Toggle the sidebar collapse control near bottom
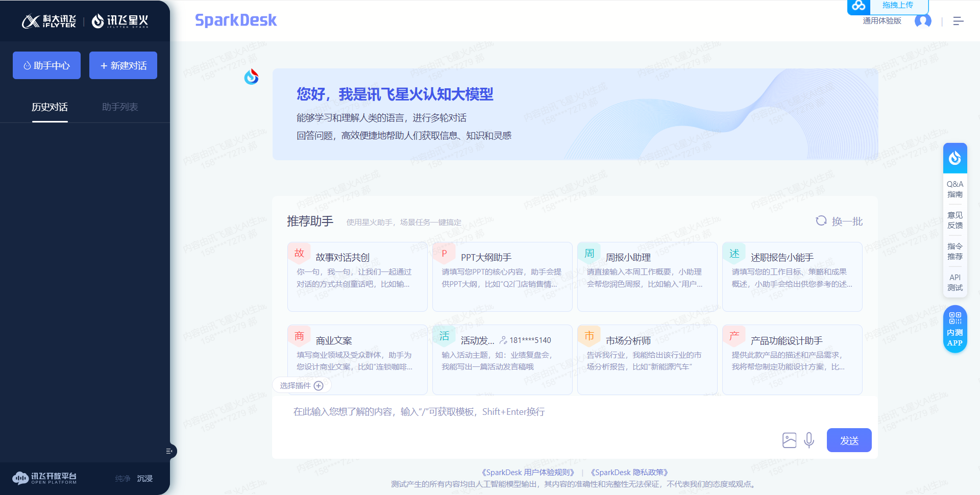This screenshot has width=980, height=495. point(169,451)
